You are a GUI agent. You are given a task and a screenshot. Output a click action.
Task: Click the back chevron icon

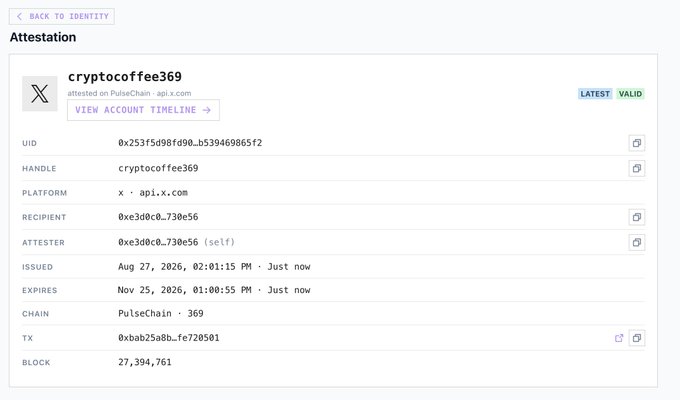pos(19,16)
